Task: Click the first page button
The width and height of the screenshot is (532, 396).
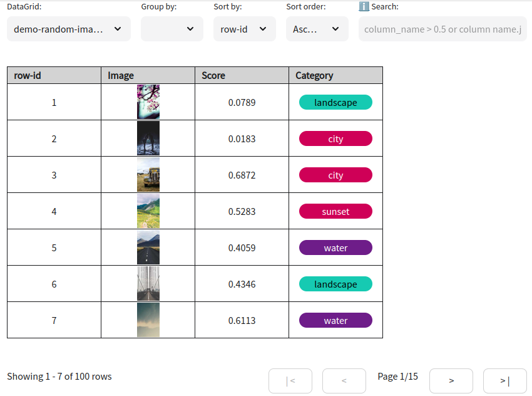Action: [x=290, y=381]
